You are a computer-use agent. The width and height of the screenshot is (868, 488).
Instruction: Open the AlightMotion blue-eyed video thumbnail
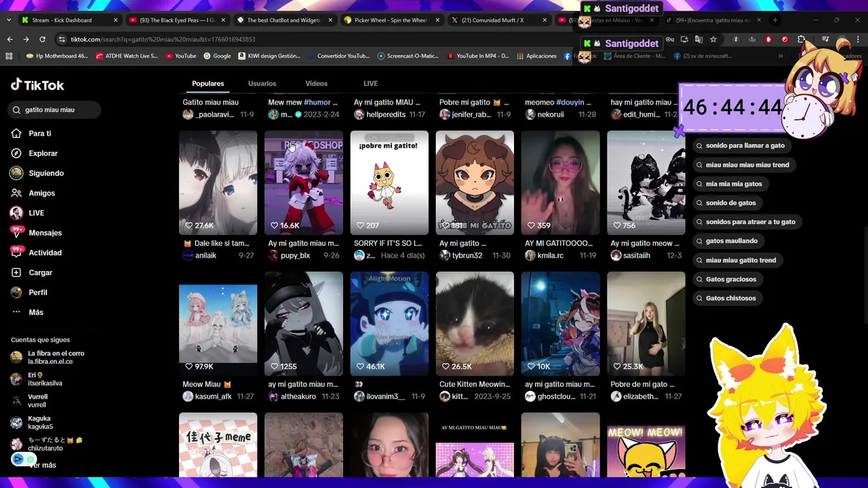pos(389,324)
